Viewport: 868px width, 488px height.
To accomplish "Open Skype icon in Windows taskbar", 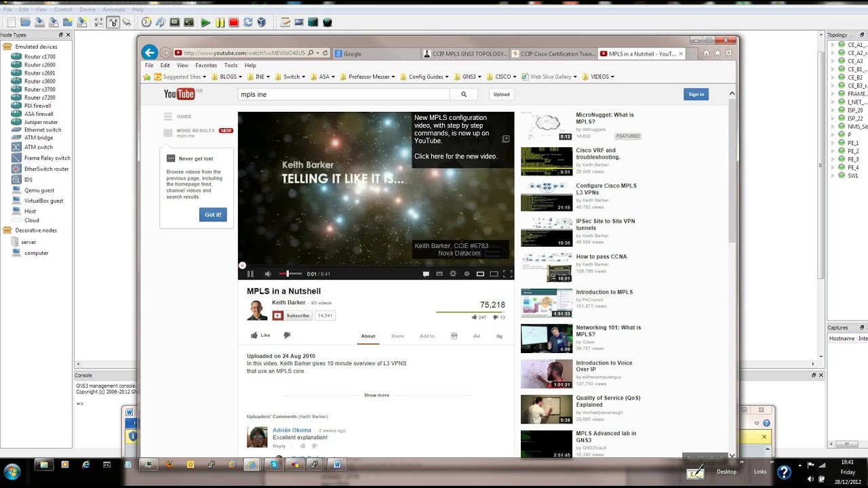I will coord(274,464).
